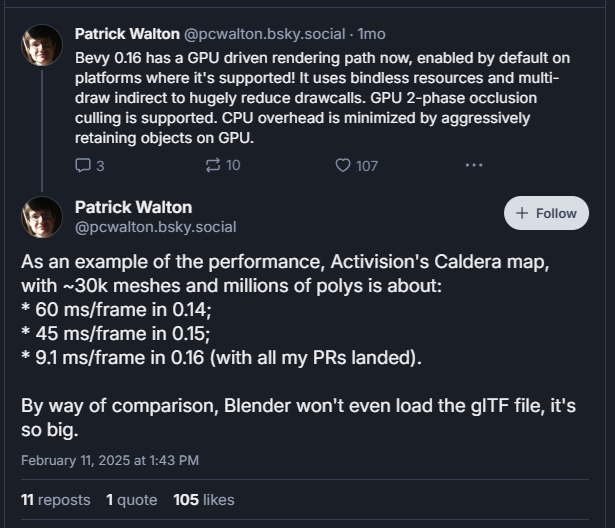This screenshot has height=528, width=615.
Task: View the 105 likes list
Action: (x=204, y=499)
